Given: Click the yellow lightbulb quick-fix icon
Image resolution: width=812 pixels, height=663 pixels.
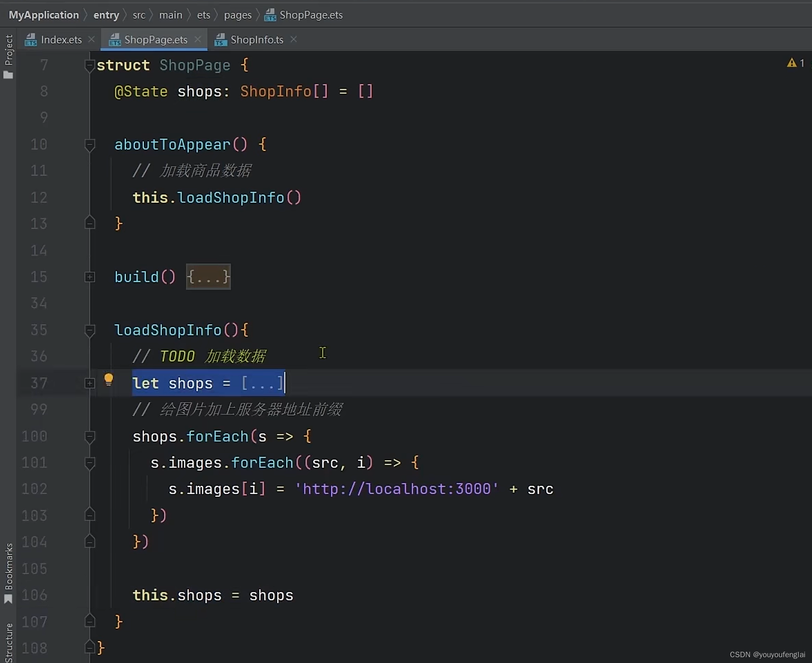Looking at the screenshot, I should (x=108, y=380).
